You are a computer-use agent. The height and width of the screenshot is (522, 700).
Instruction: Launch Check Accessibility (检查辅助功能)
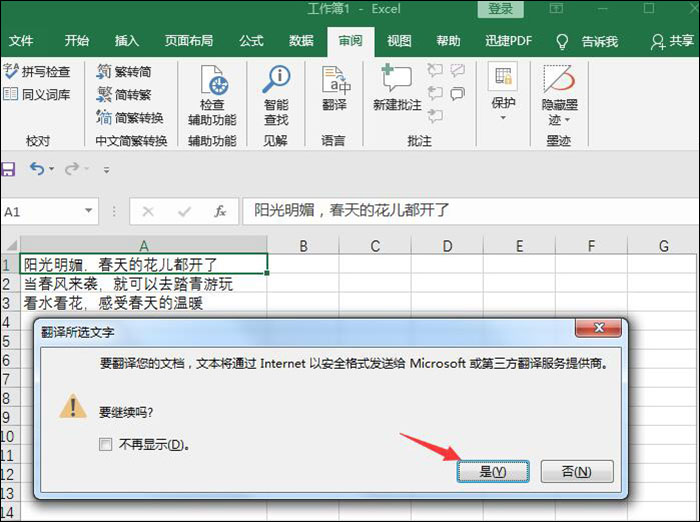212,96
